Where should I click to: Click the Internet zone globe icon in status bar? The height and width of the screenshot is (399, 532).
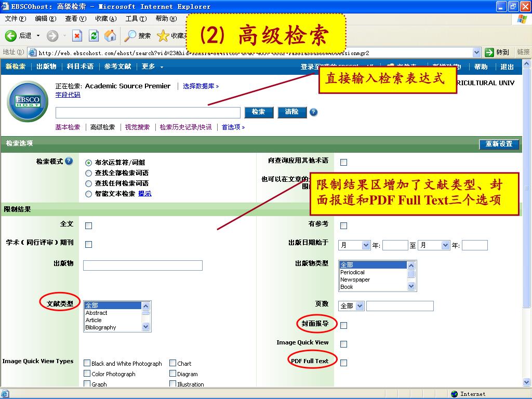coord(455,394)
